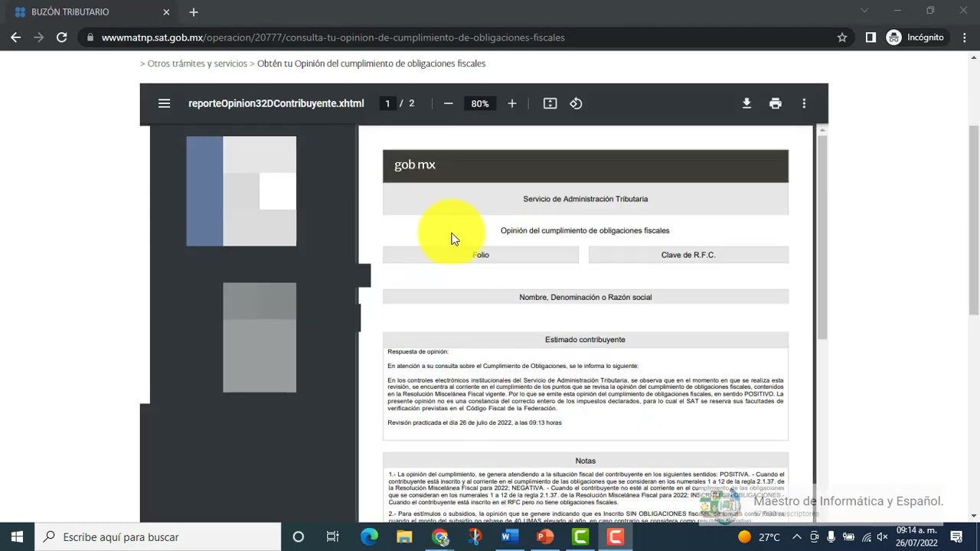Reload the current page
This screenshot has height=551, width=980.
[62, 37]
